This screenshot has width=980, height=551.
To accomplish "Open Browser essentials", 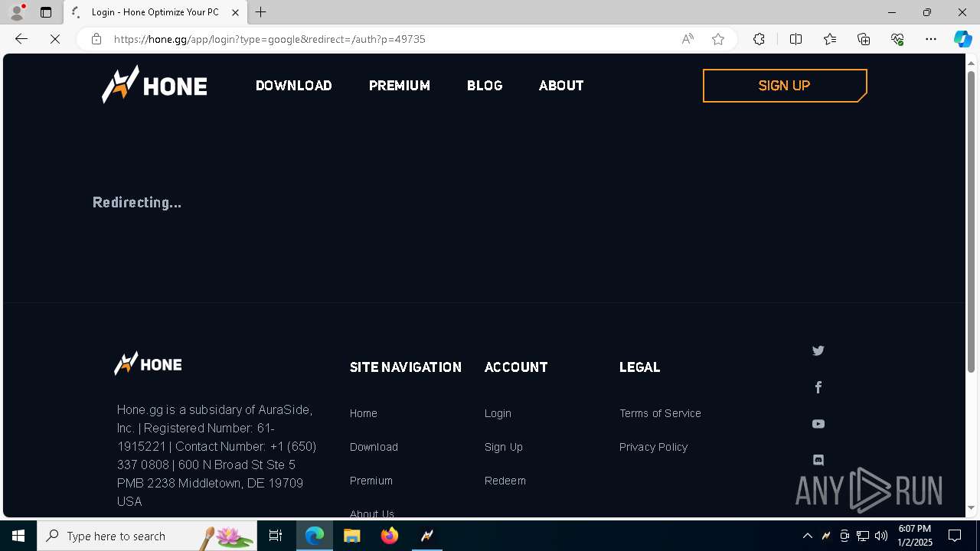I will 897,39.
